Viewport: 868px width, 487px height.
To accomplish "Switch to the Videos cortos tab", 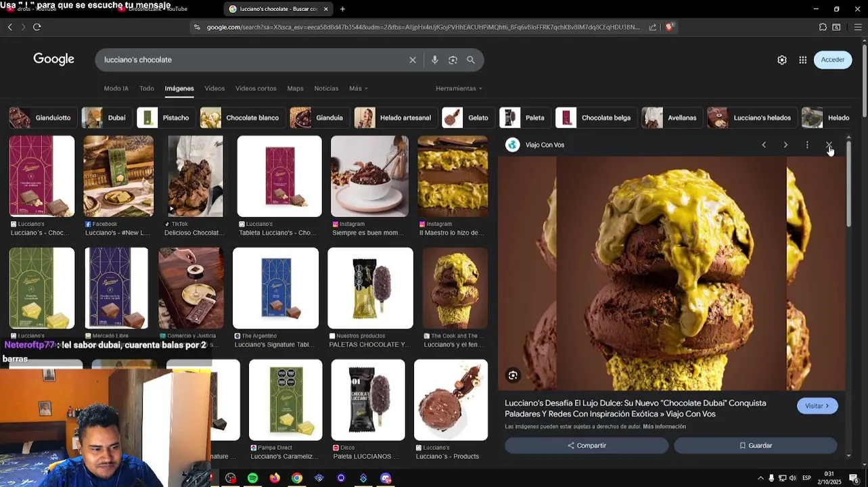I will pyautogui.click(x=256, y=89).
